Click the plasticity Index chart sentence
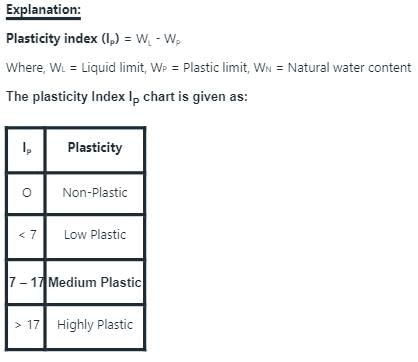The height and width of the screenshot is (362, 418). pos(127,97)
